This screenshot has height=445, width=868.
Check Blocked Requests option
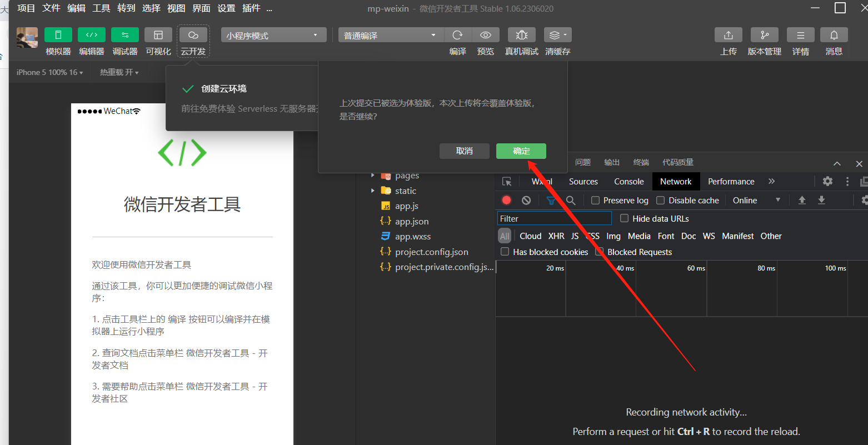pyautogui.click(x=599, y=252)
